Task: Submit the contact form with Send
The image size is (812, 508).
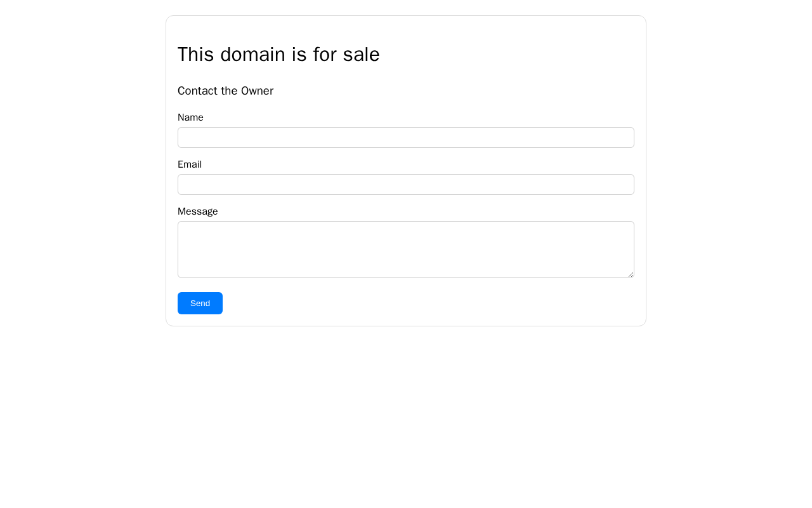Action: pyautogui.click(x=200, y=304)
